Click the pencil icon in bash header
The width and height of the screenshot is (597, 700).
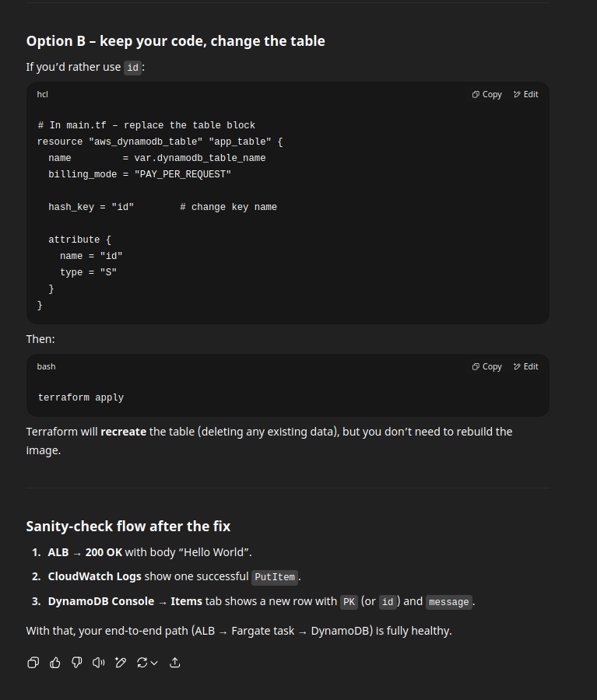(x=517, y=366)
